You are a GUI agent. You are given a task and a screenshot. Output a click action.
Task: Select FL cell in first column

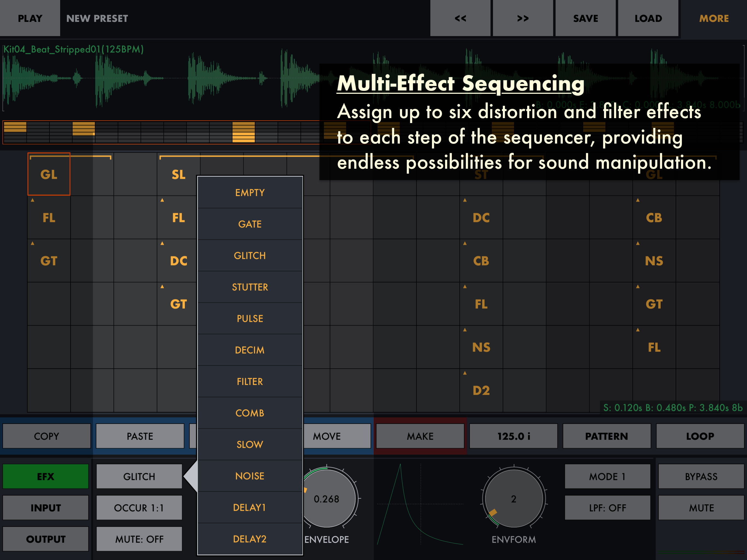point(49,217)
